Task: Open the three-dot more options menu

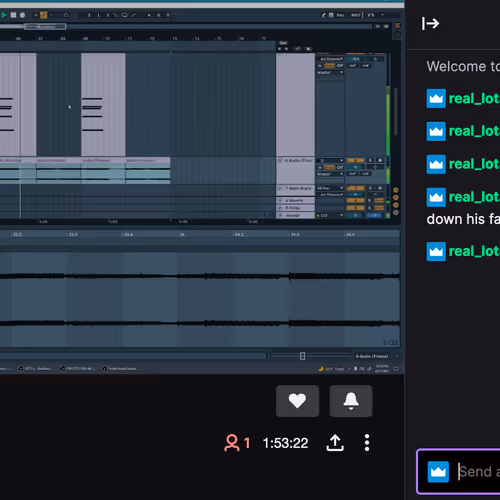Action: click(367, 443)
